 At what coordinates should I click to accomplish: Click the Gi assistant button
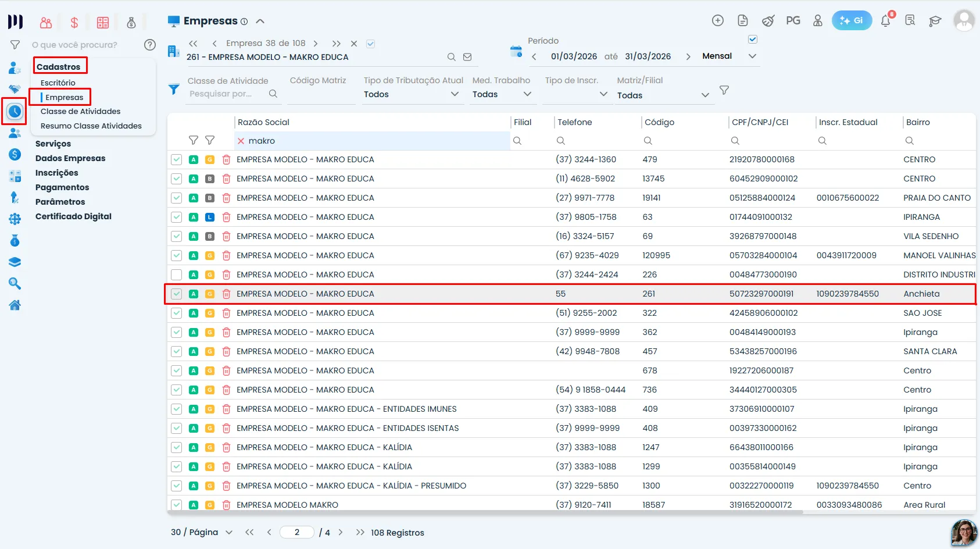pos(852,20)
